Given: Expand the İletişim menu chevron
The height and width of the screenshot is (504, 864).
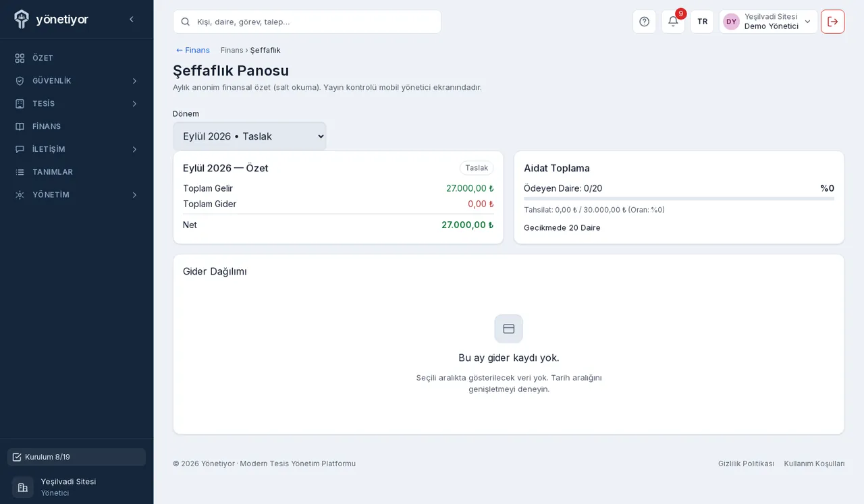Looking at the screenshot, I should tap(134, 149).
